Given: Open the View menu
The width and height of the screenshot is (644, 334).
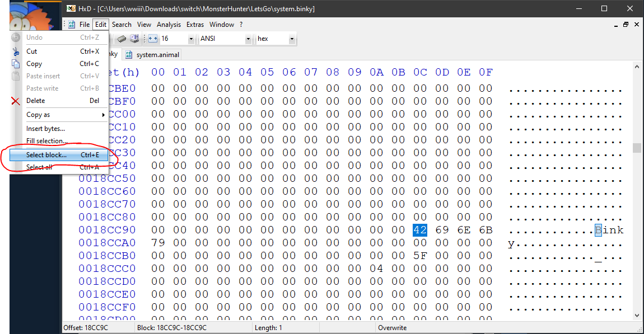Looking at the screenshot, I should click(x=144, y=25).
